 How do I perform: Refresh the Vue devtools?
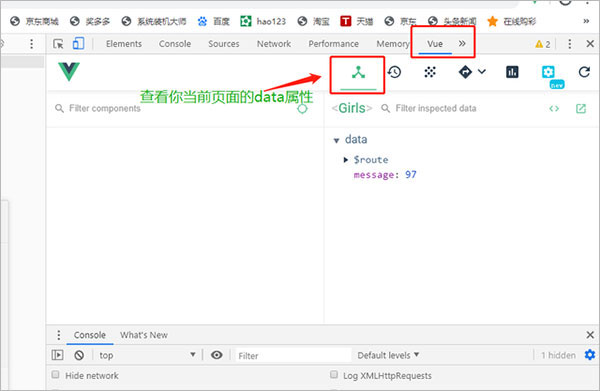pos(584,72)
